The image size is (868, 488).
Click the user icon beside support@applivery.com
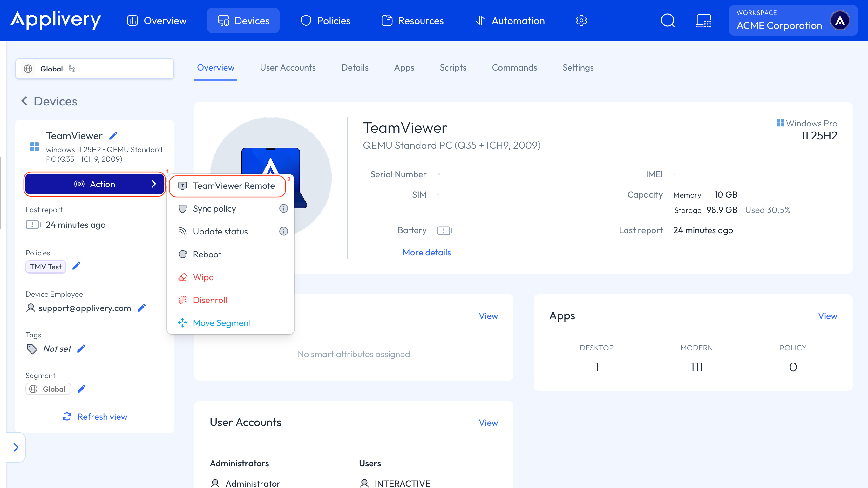point(31,308)
